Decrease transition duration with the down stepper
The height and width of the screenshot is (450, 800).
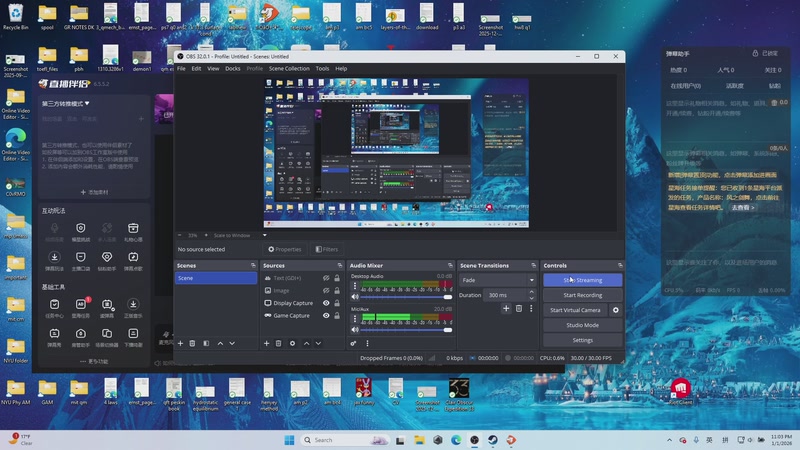[x=532, y=298]
